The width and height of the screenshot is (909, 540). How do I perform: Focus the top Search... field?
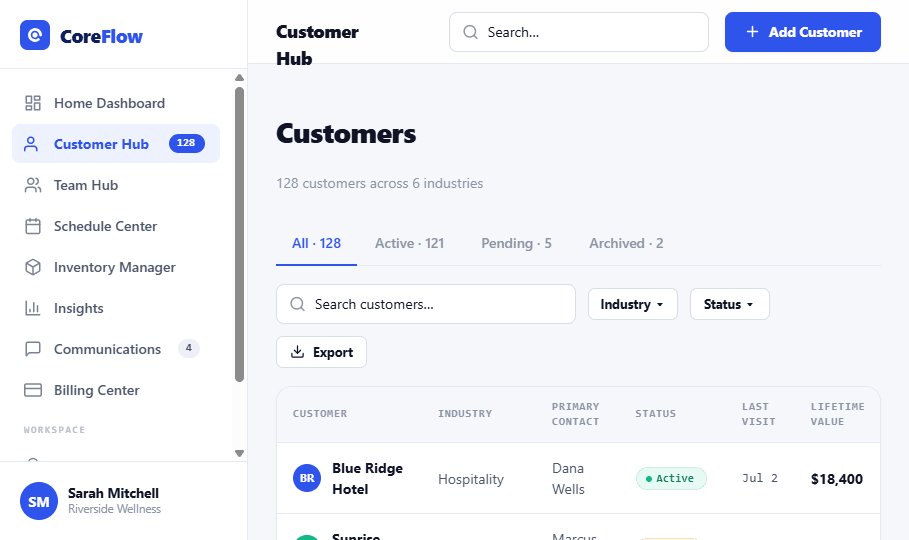[579, 32]
